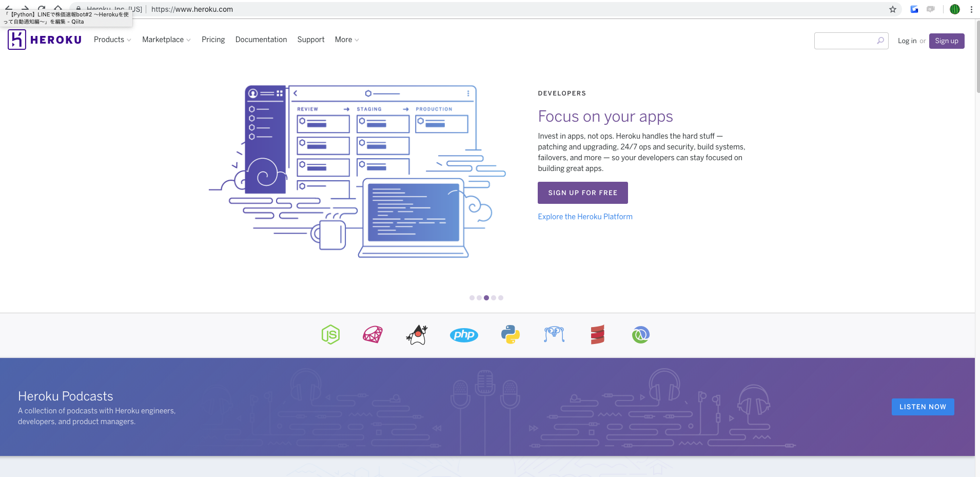This screenshot has width=980, height=477.
Task: Expand the Marketplace dropdown menu
Action: click(x=166, y=40)
